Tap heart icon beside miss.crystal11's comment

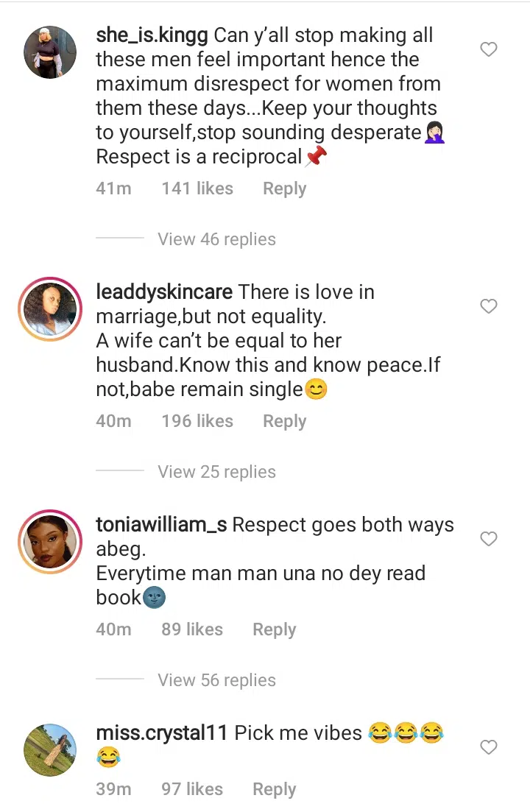(x=489, y=746)
